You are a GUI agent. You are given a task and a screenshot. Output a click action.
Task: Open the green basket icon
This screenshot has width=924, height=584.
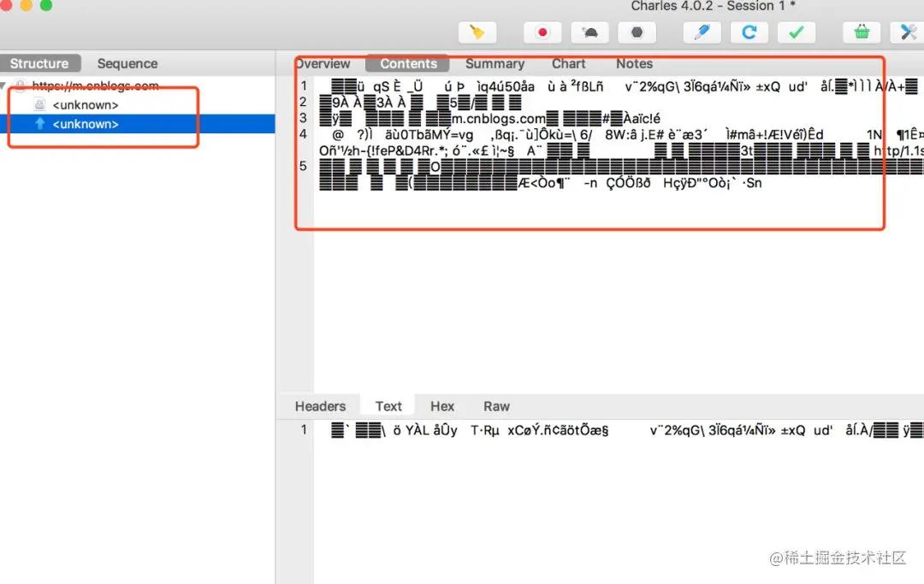point(862,32)
